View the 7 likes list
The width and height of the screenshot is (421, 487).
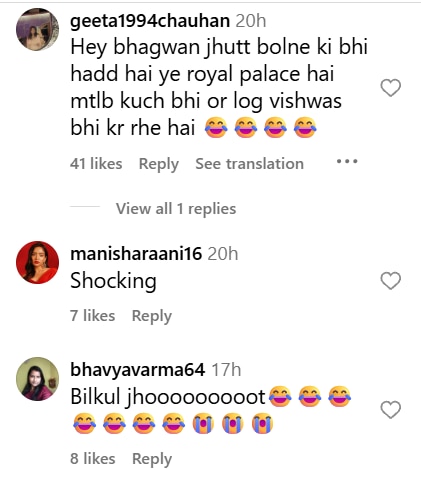point(92,316)
